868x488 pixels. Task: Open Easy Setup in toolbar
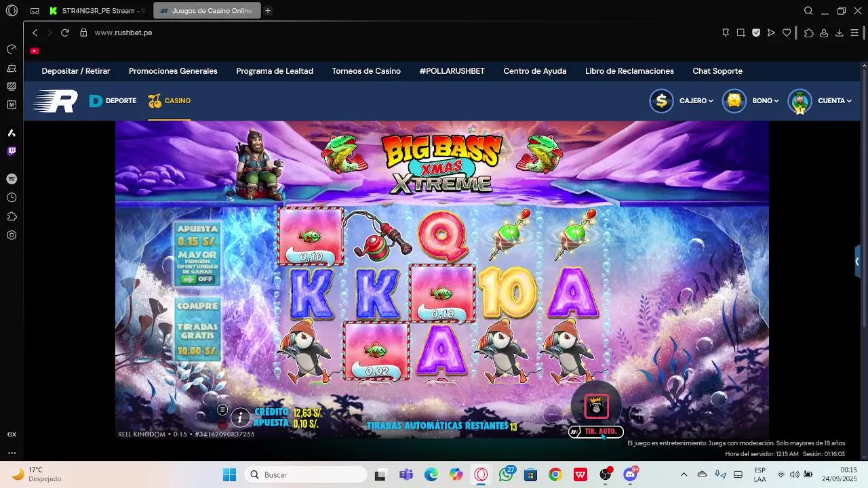(855, 33)
